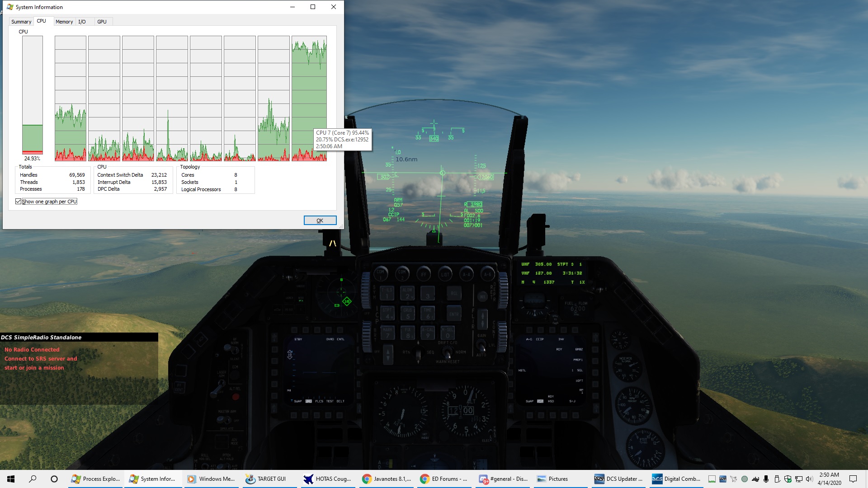Image resolution: width=868 pixels, height=488 pixels.
Task: Open the network status tray icon
Action: (x=799, y=479)
